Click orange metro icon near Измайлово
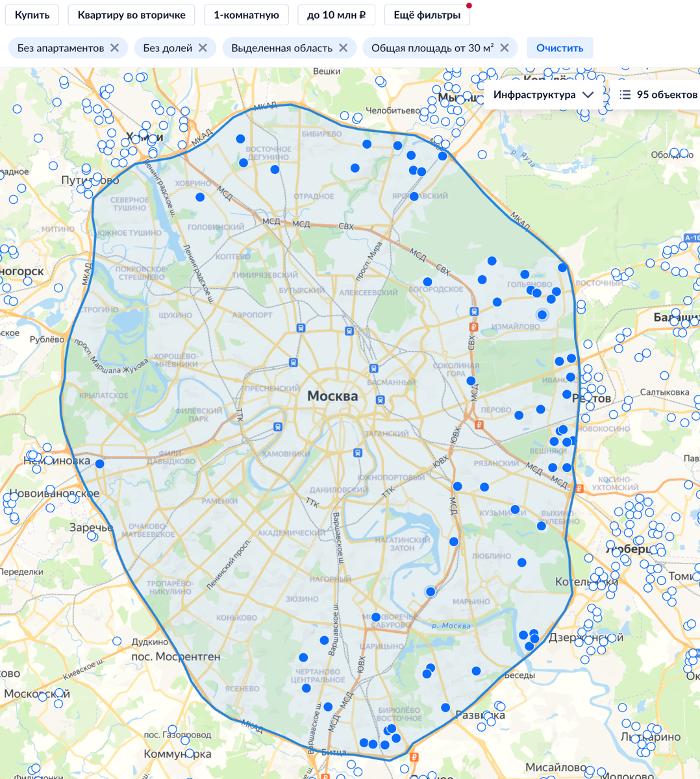The height and width of the screenshot is (779, 700). [474, 327]
